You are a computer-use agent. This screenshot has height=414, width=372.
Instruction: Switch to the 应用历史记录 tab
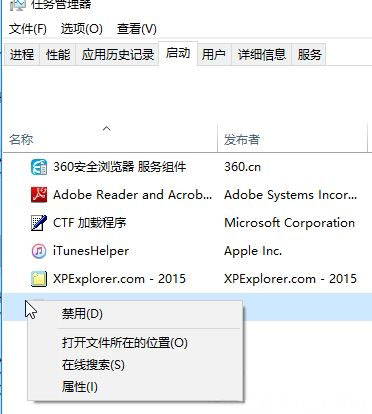pyautogui.click(x=118, y=55)
